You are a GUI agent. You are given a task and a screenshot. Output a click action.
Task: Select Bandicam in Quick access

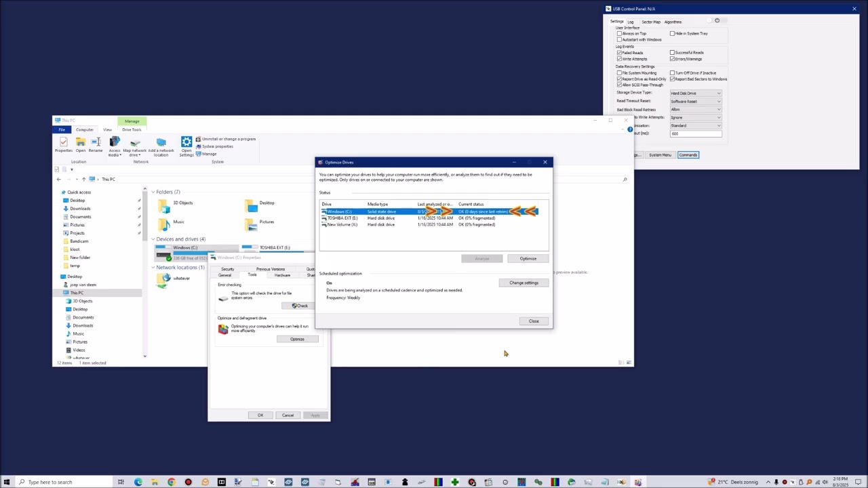pos(79,241)
